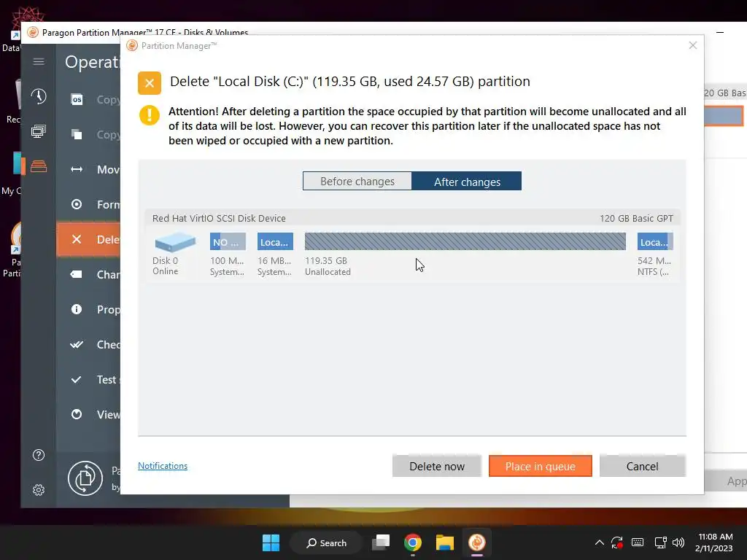Click the network display tray icon
The image size is (747, 560).
660,542
